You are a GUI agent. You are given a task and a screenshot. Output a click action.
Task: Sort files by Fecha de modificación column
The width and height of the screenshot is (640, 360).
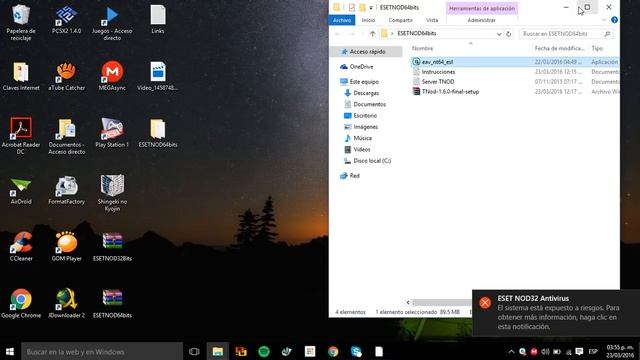point(560,49)
